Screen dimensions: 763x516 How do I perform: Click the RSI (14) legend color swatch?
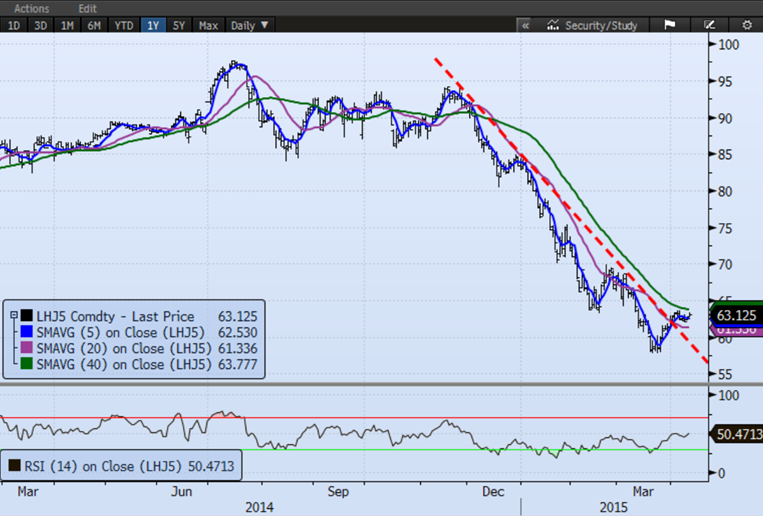17,464
